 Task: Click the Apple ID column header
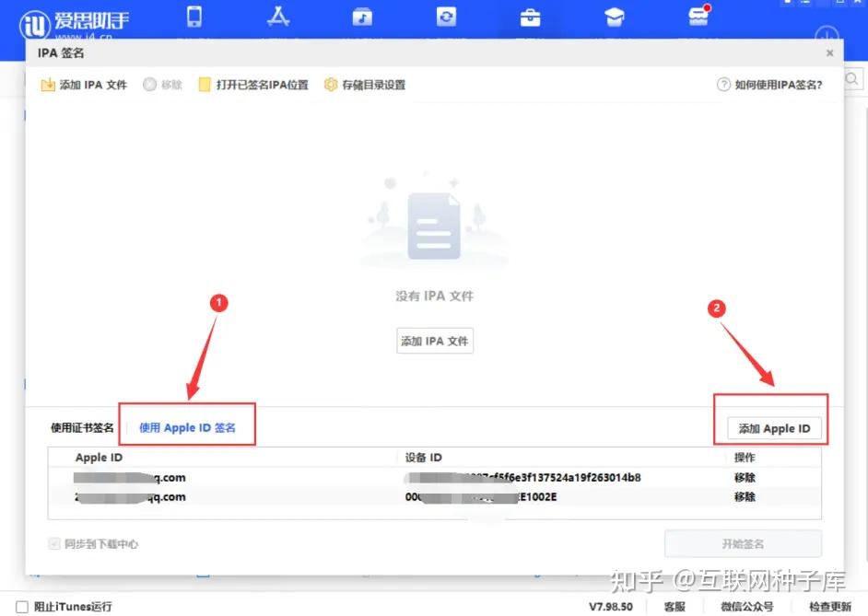100,458
